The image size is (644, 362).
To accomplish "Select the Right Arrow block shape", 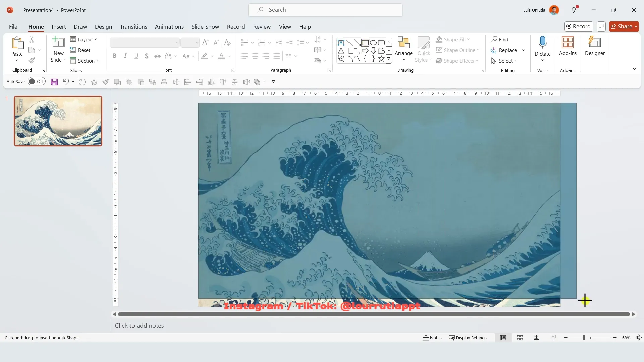I will [x=365, y=51].
